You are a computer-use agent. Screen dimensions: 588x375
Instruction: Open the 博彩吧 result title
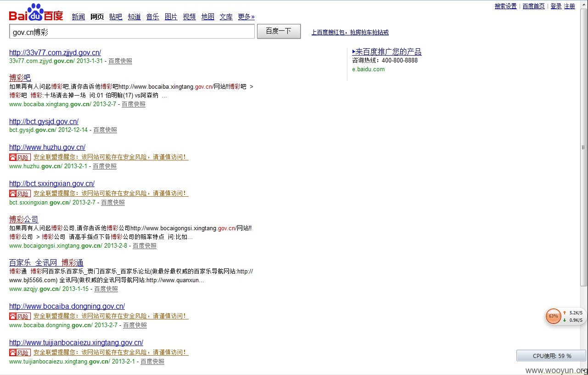(20, 78)
